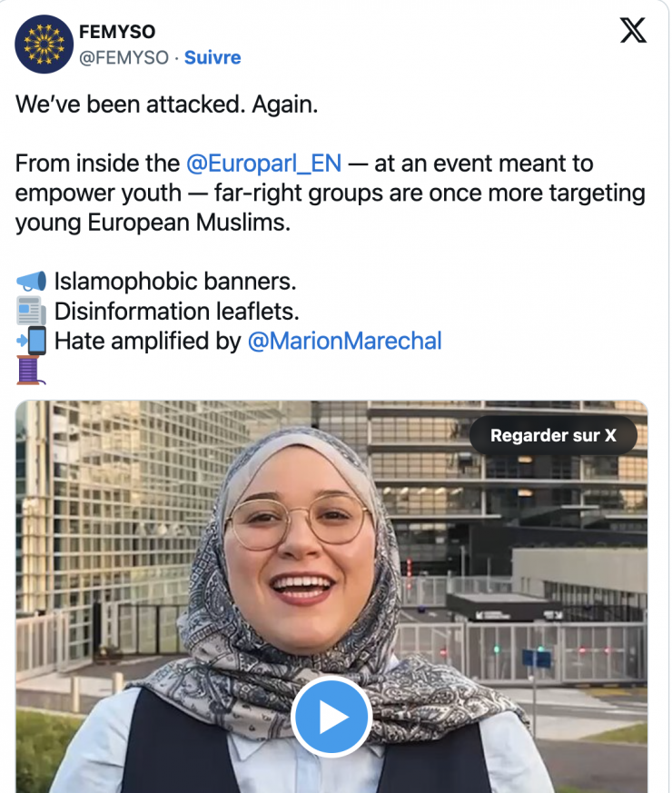672x793 pixels.
Task: Click the Suivre follow link
Action: (x=212, y=57)
